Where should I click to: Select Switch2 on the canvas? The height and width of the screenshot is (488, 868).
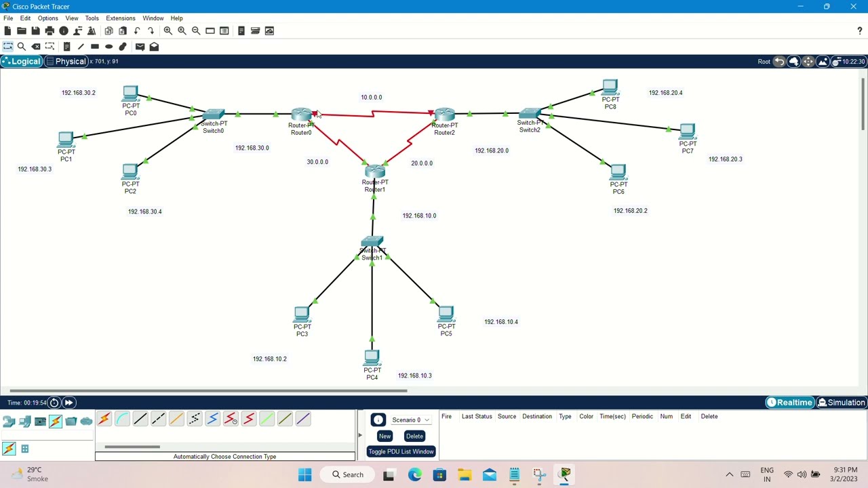click(530, 114)
